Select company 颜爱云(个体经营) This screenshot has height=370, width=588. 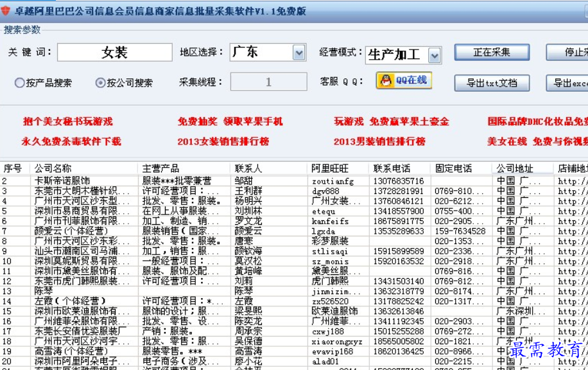tap(71, 231)
